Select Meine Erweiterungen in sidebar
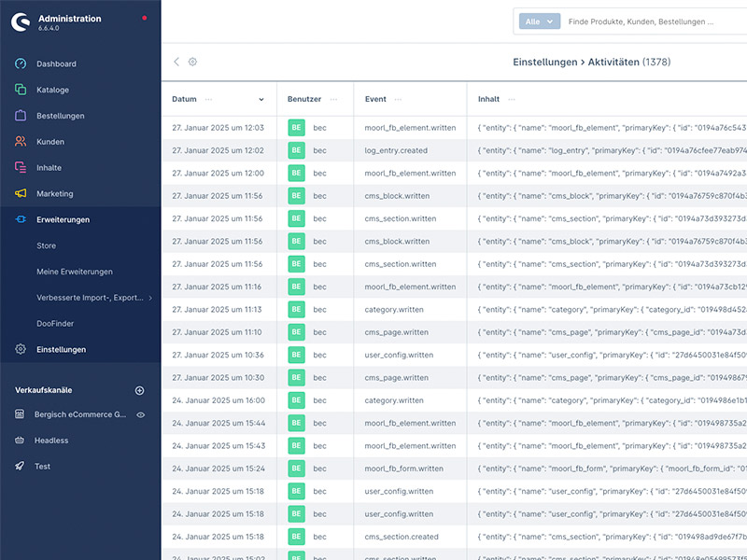The width and height of the screenshot is (747, 560). point(75,272)
